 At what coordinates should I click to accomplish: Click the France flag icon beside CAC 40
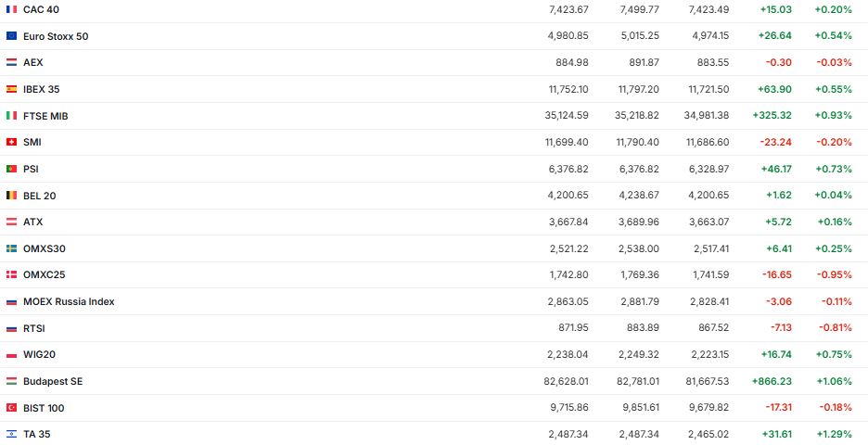[11, 9]
